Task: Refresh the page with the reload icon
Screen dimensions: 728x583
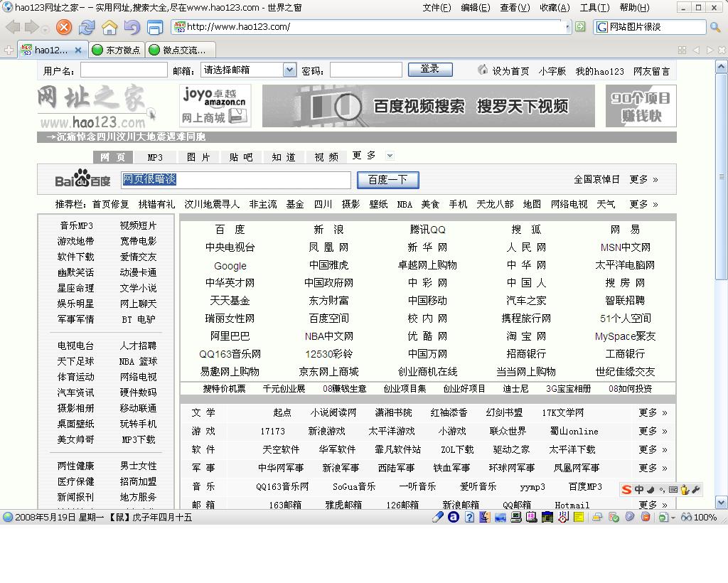Action: pyautogui.click(x=87, y=28)
